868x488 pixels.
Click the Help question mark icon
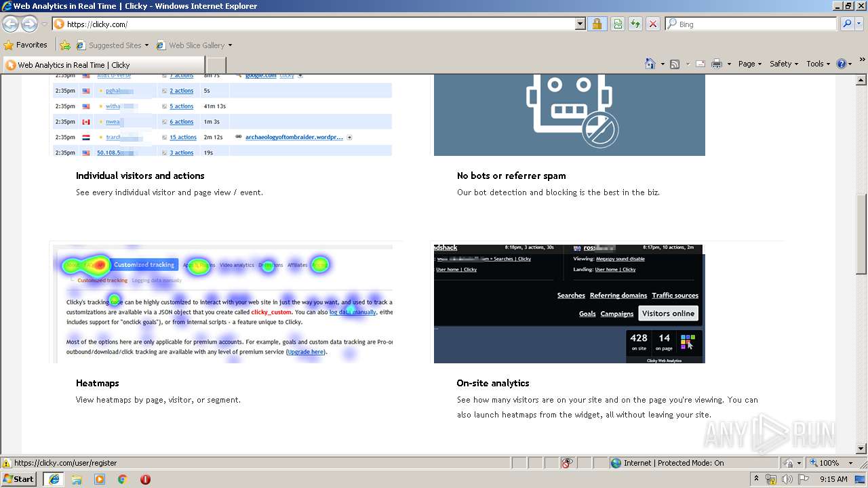(x=841, y=64)
